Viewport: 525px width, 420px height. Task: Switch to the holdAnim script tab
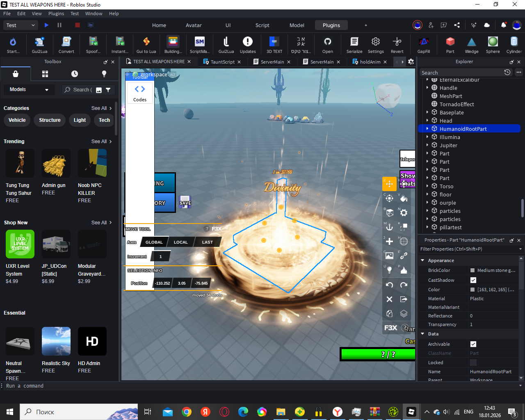coord(370,62)
